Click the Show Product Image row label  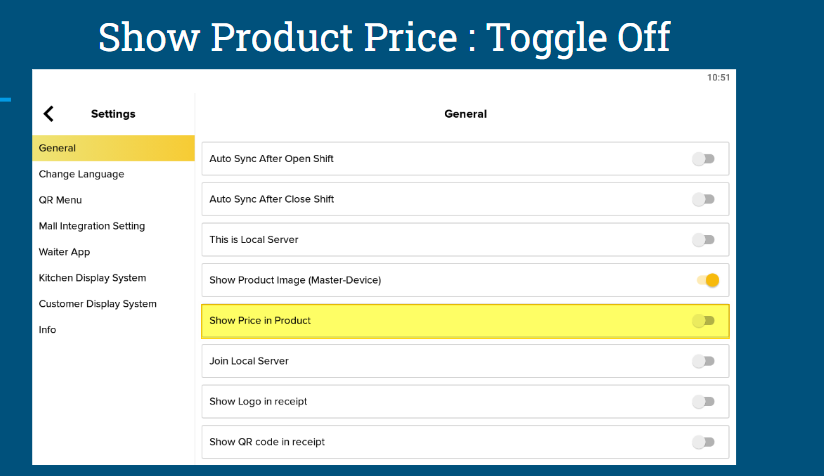pos(295,280)
